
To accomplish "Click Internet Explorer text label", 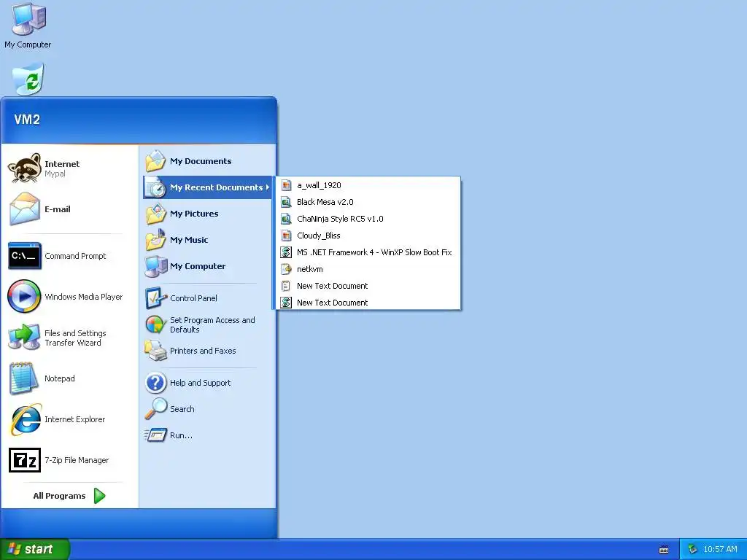I will (75, 419).
